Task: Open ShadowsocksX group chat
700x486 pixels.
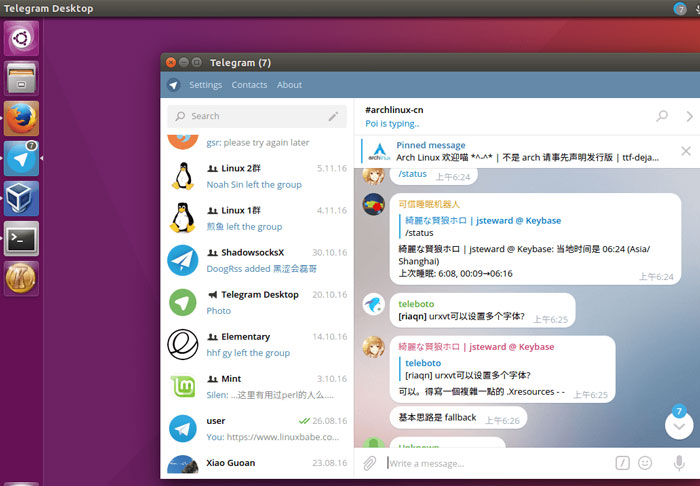Action: [x=257, y=260]
